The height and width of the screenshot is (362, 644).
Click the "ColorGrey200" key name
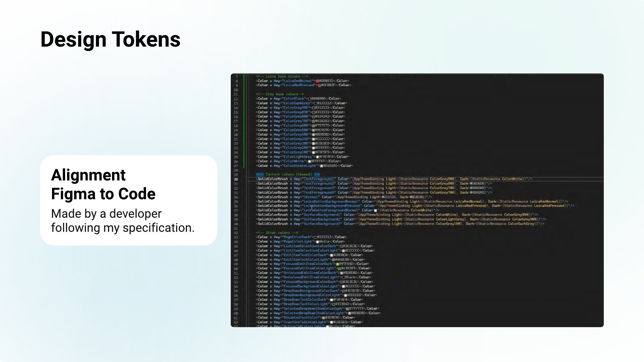pyautogui.click(x=296, y=148)
